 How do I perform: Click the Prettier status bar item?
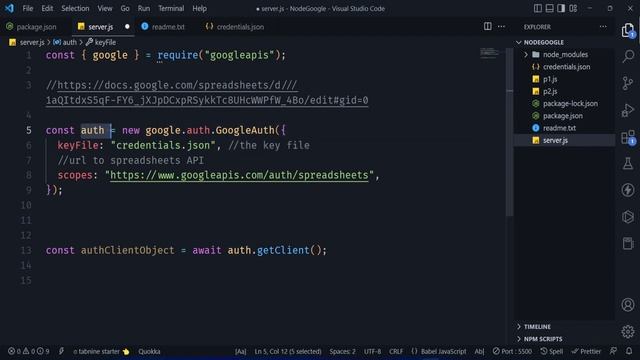586,351
